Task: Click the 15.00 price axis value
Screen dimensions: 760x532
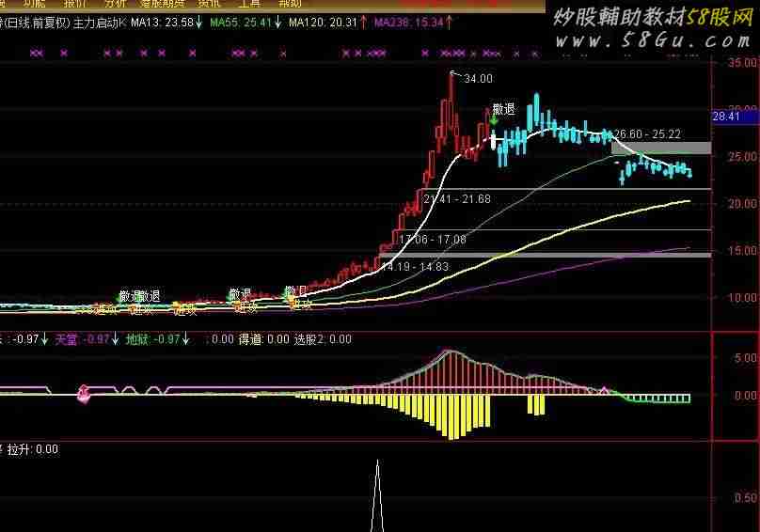Action: [x=741, y=251]
